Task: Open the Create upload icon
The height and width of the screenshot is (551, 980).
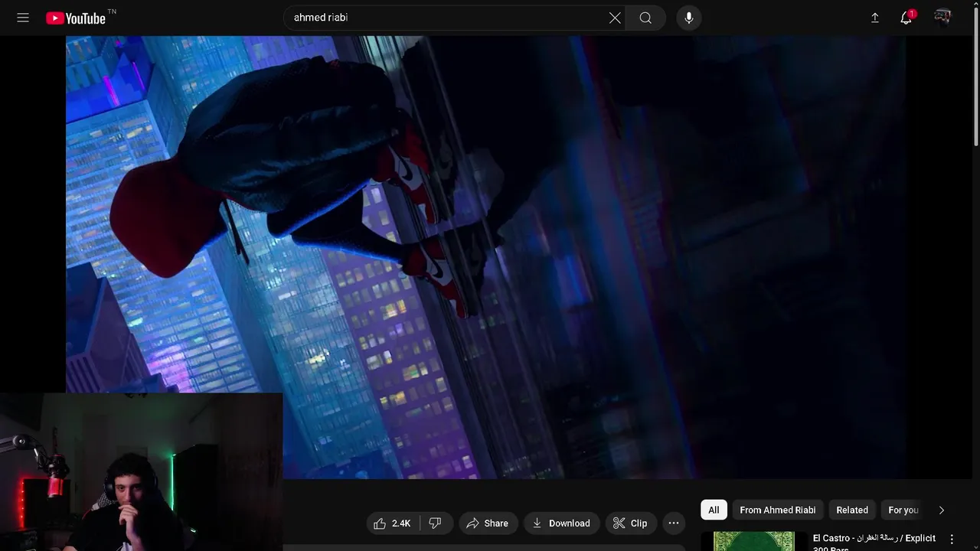Action: [875, 18]
